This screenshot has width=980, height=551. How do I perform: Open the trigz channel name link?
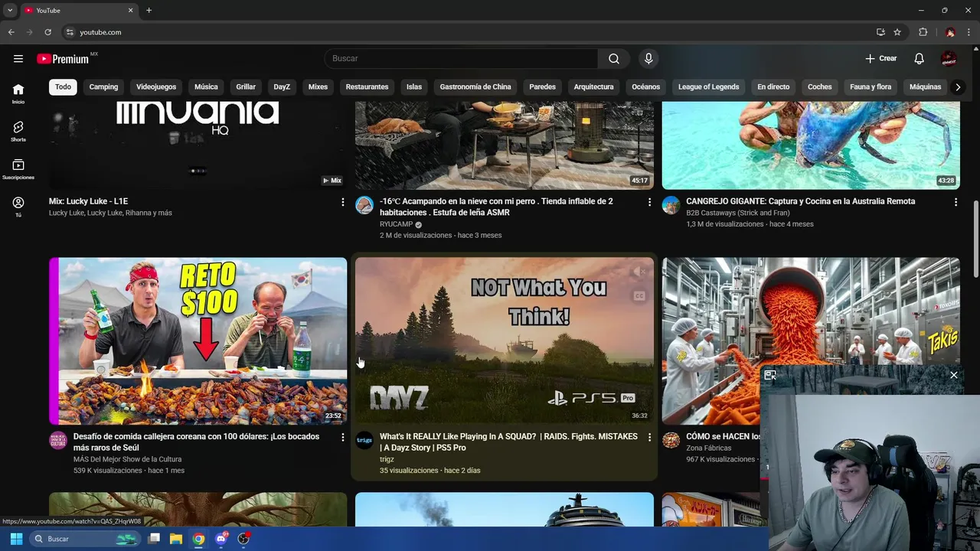click(387, 459)
